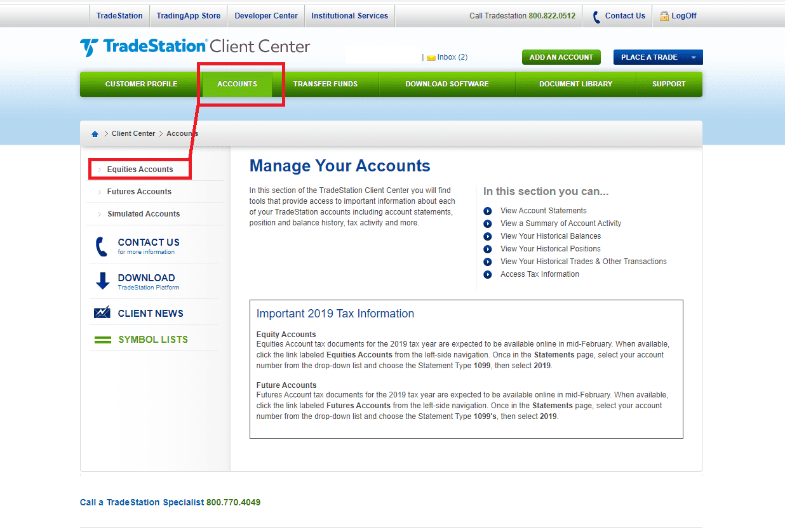Screen dimensions: 785x532
Task: Click the phone icon beside Contact Us sidebar
Action: pos(101,246)
